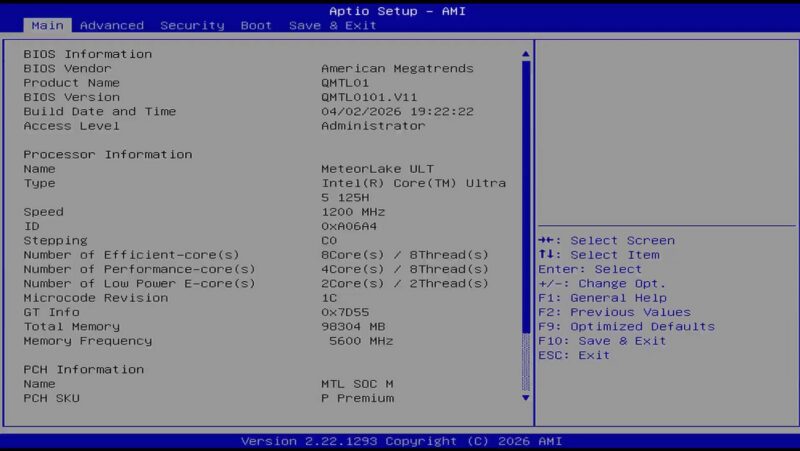This screenshot has height=451, width=800.
Task: Click the Select Item help line
Action: point(598,255)
